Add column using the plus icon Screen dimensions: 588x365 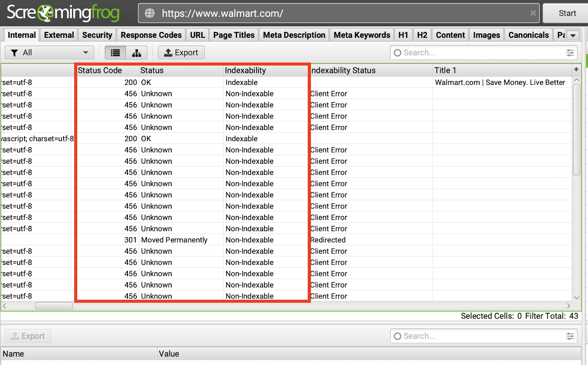(576, 69)
